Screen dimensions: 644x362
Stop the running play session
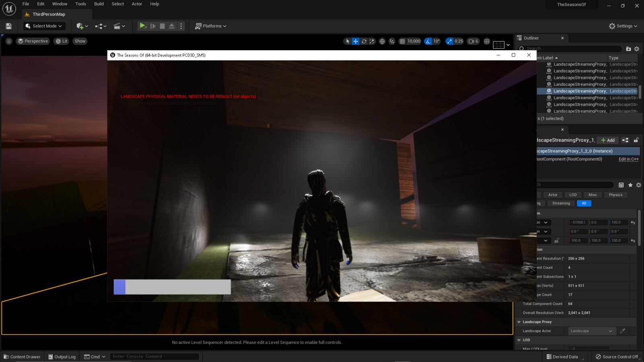162,26
